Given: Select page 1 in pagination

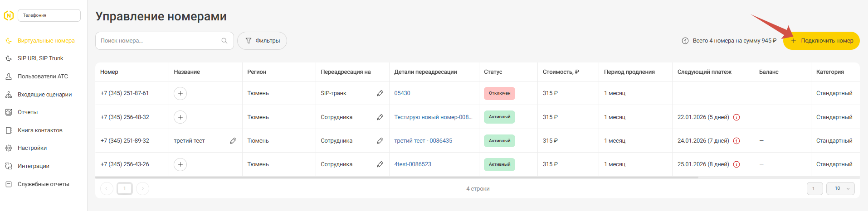Looking at the screenshot, I should click(x=125, y=188).
